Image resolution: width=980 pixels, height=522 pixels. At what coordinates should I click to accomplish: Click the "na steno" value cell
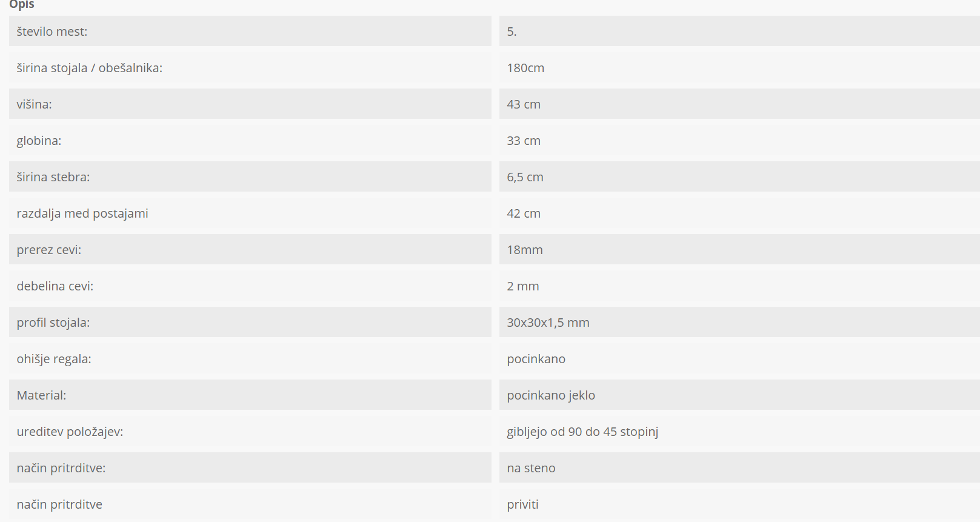pyautogui.click(x=531, y=468)
